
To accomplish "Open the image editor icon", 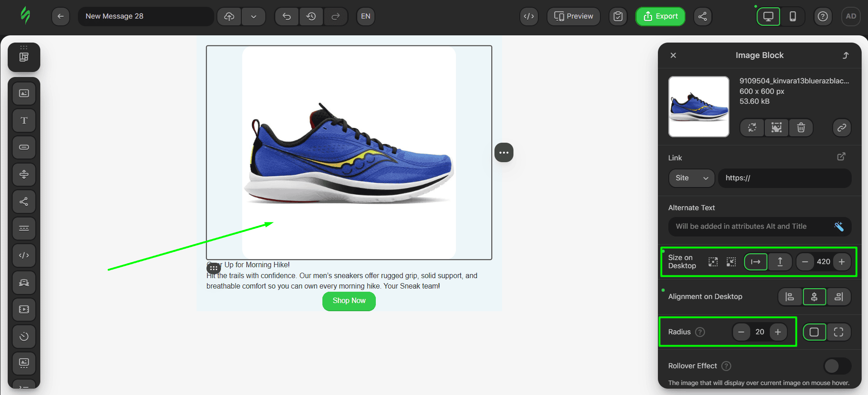I will (x=777, y=128).
